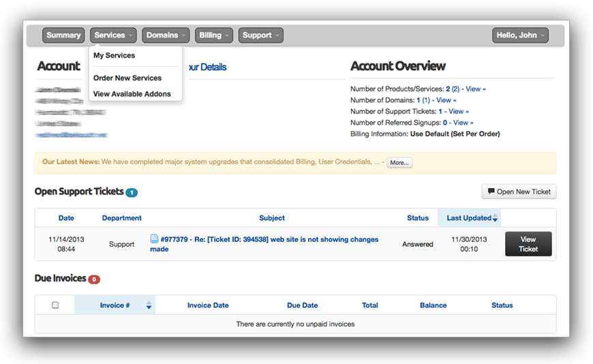The height and width of the screenshot is (364, 593).
Task: Click the due invoices count badge
Action: point(94,279)
